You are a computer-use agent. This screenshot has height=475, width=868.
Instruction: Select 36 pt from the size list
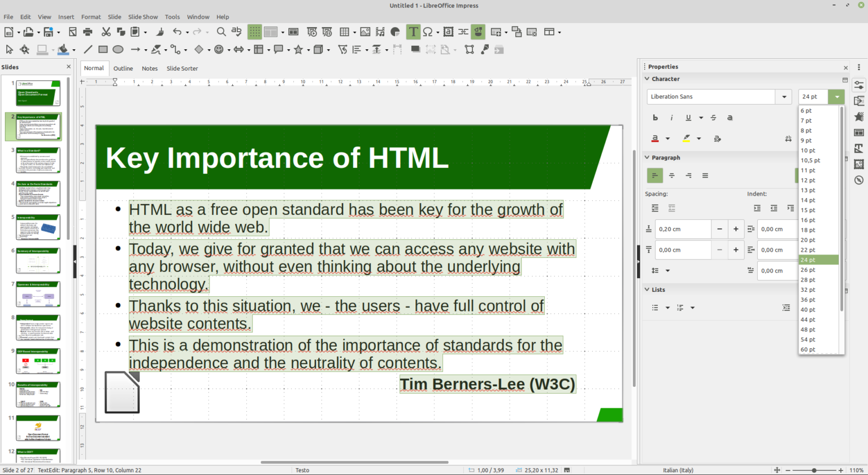click(809, 300)
